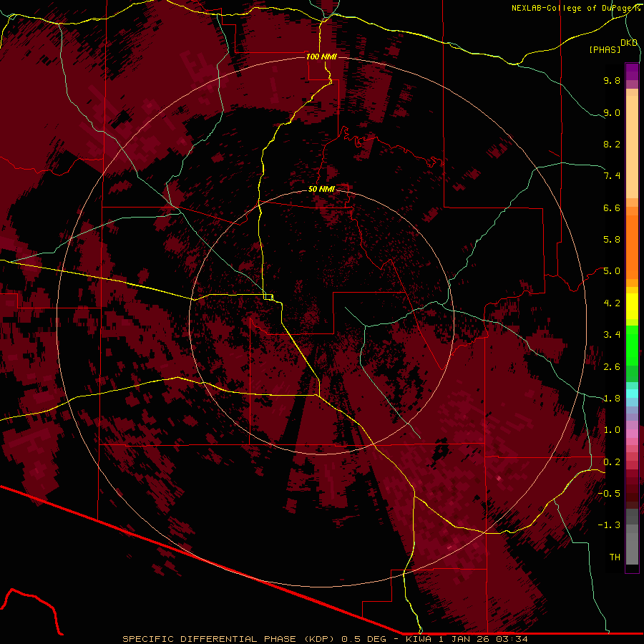This screenshot has width=644, height=644.
Task: Click the 8.2 value on the color scale
Action: coord(612,144)
